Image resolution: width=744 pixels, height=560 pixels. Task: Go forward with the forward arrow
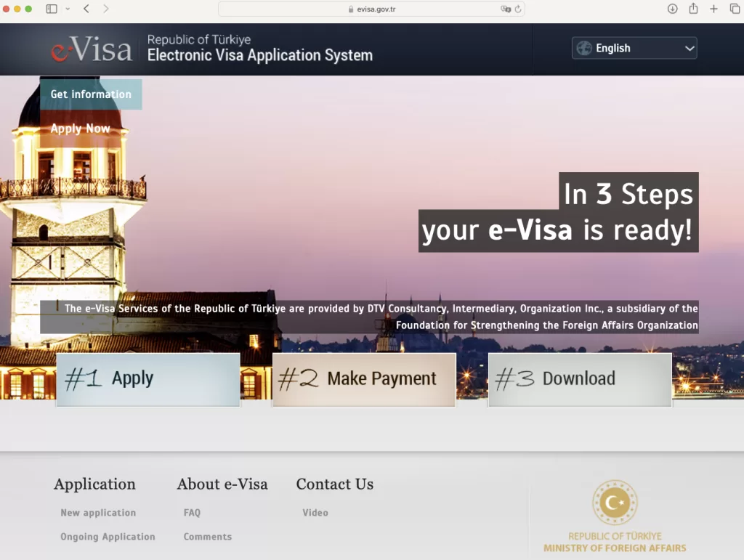(x=106, y=9)
